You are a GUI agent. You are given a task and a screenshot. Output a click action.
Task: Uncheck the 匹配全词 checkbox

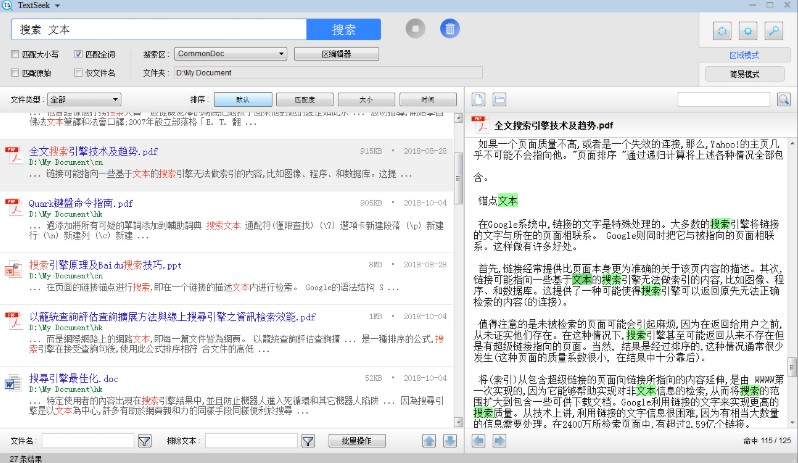78,54
